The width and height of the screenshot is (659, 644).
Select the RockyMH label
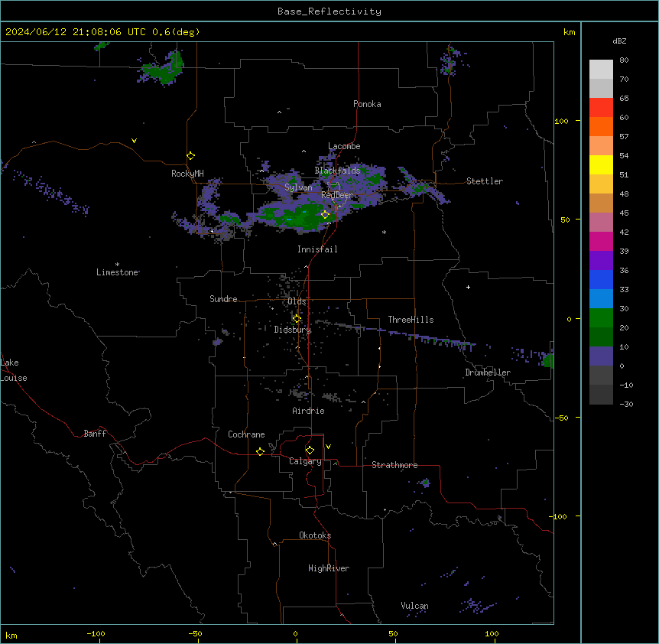187,174
